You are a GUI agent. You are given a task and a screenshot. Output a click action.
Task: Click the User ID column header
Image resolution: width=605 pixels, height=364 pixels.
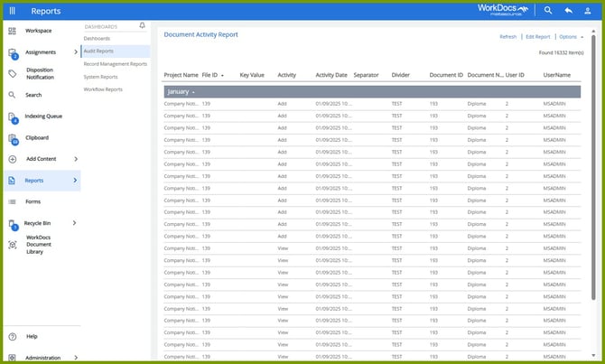515,75
